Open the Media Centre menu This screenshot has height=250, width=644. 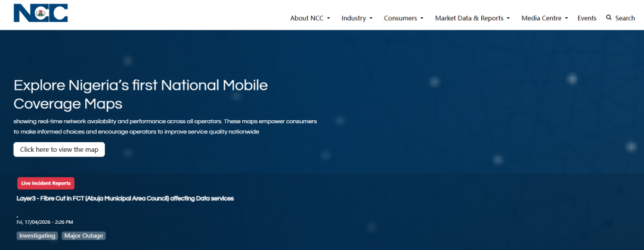click(544, 18)
